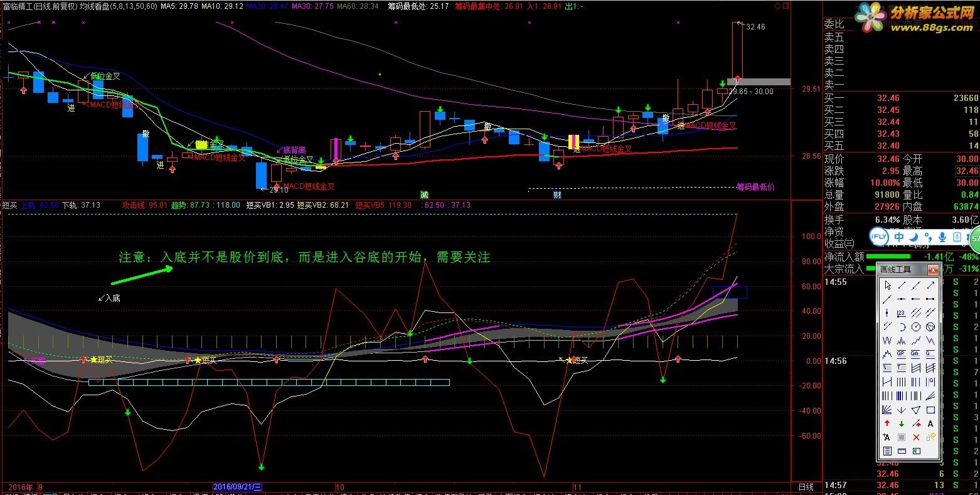This screenshot has width=980, height=495.
Task: Select the percentage lines tool
Action: coord(887,368)
